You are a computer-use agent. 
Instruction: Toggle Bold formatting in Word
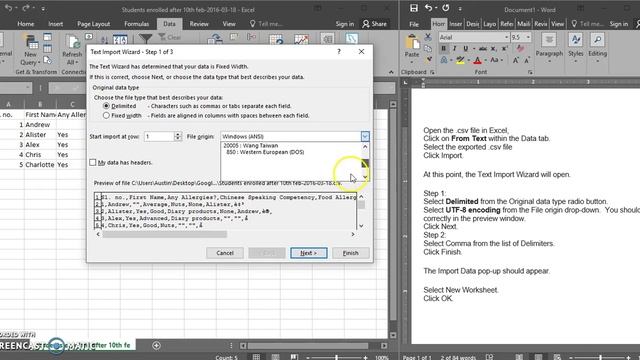tap(444, 49)
